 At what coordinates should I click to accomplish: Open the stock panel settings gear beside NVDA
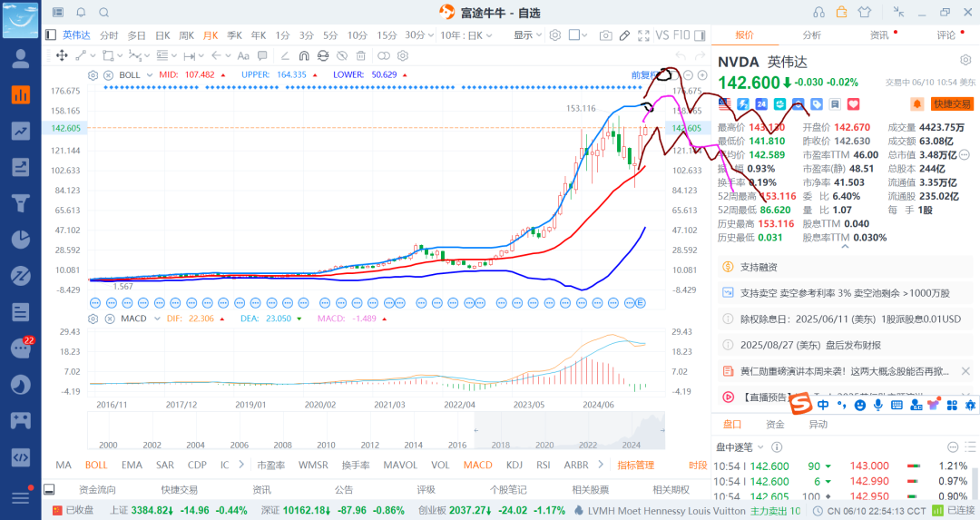point(965,60)
